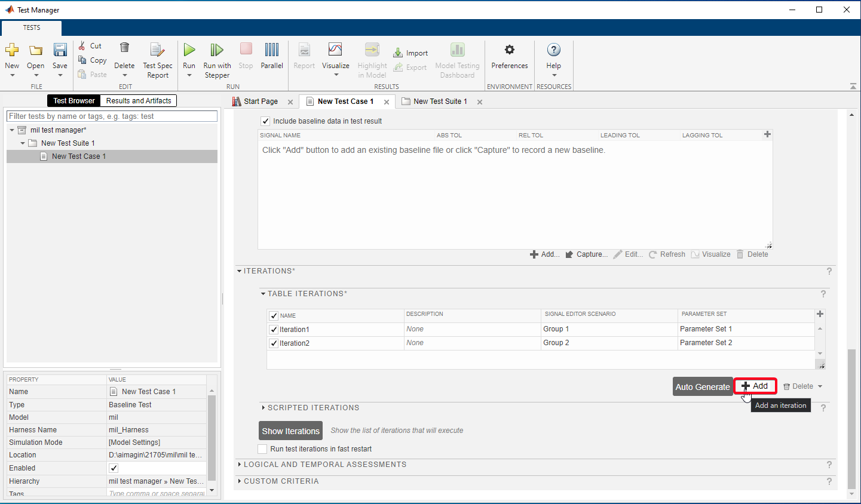
Task: Select the New Test Case 1 document tab
Action: click(345, 102)
